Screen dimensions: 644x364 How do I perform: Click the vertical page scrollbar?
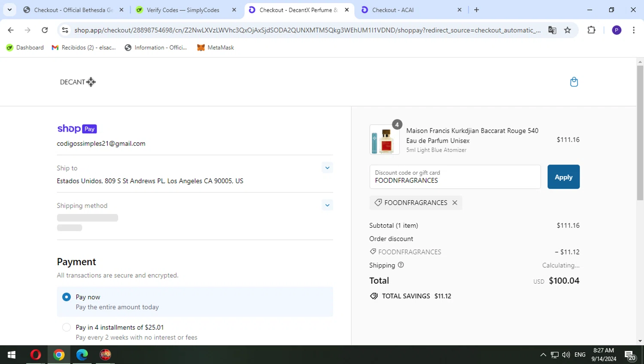pos(640,133)
